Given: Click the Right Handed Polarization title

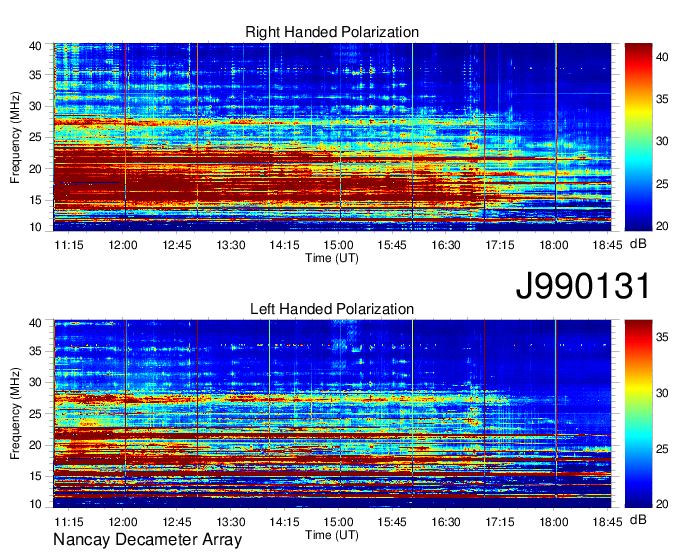Looking at the screenshot, I should click(x=332, y=32).
